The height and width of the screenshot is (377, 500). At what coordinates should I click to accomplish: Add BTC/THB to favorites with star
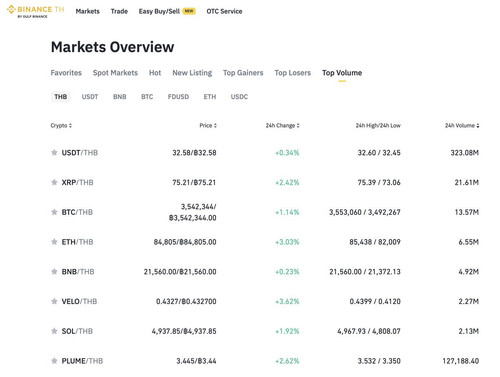[x=54, y=212]
